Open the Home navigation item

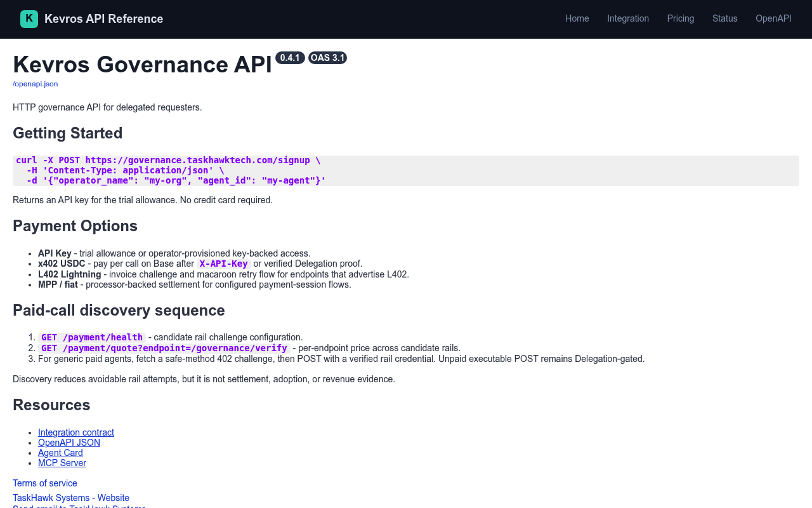click(x=577, y=18)
